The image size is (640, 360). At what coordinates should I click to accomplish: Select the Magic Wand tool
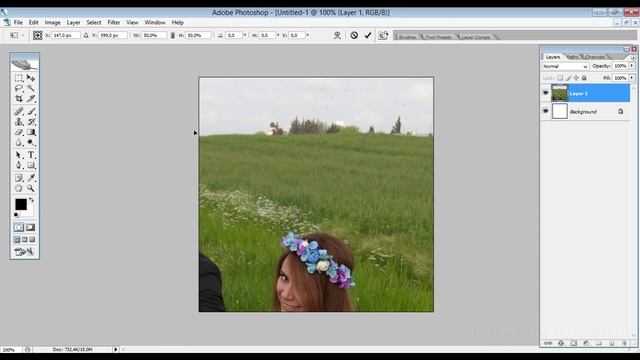[x=31, y=88]
